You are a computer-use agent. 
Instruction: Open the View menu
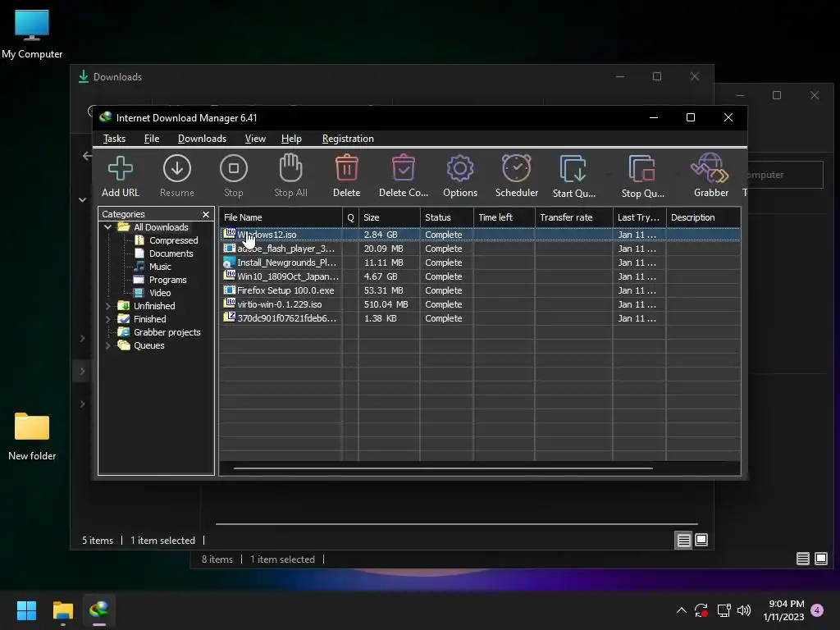coord(255,139)
